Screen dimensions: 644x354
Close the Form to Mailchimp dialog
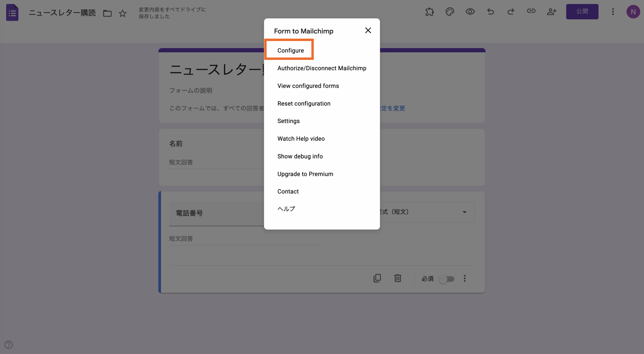point(368,30)
